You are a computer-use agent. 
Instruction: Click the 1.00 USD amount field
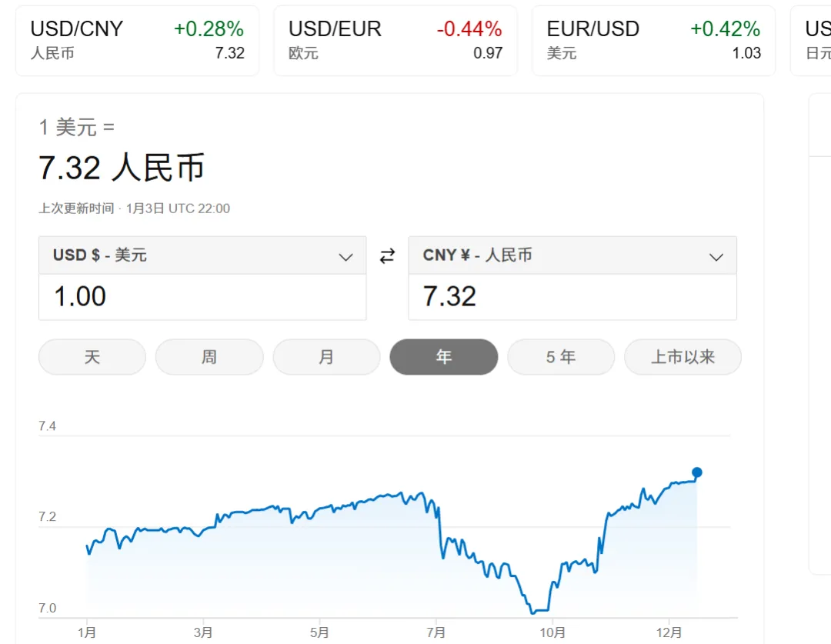pos(202,297)
